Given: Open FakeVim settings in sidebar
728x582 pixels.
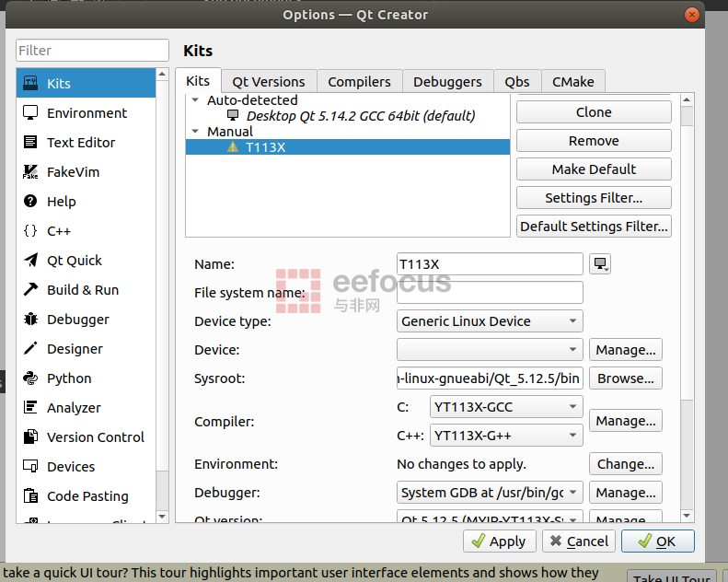Looking at the screenshot, I should click(x=73, y=172).
